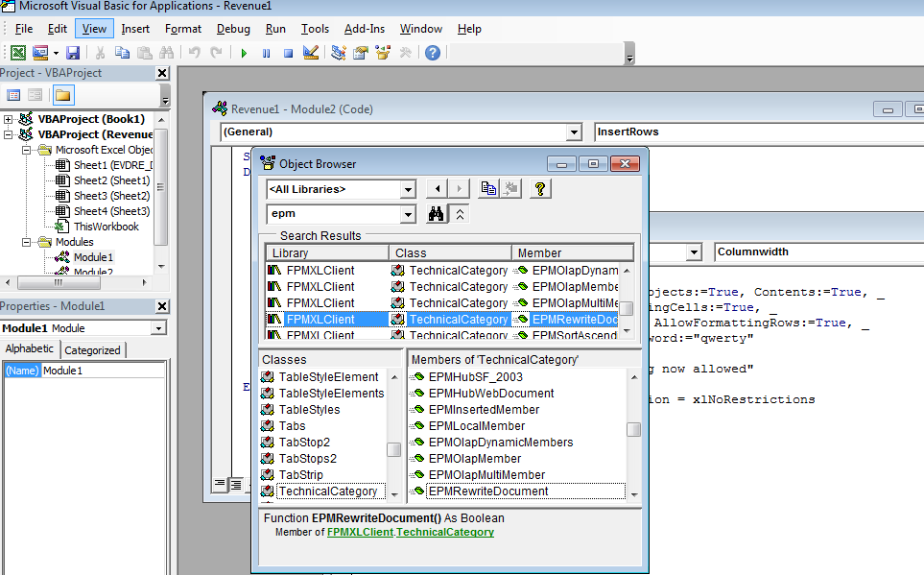Open the Project Explorer from the toolbar

click(339, 53)
